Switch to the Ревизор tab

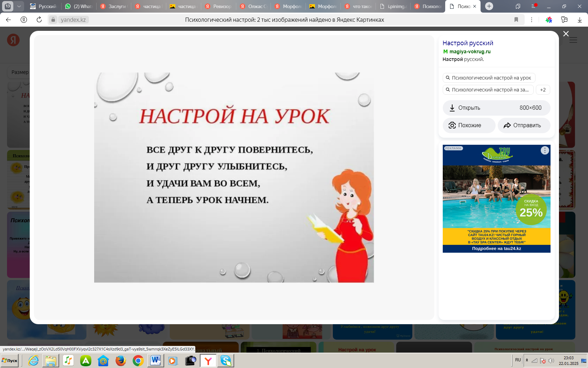(x=218, y=6)
